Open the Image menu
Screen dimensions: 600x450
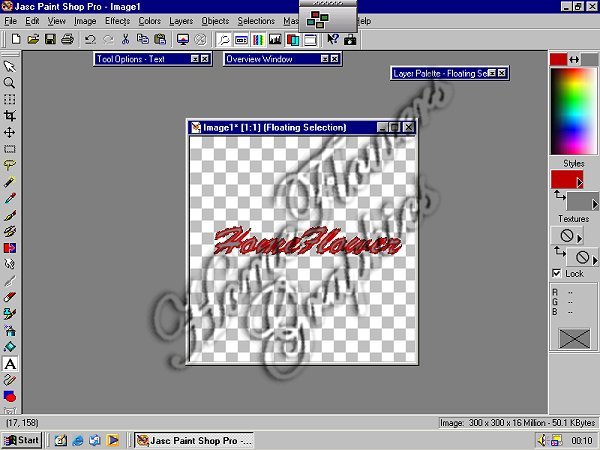85,21
